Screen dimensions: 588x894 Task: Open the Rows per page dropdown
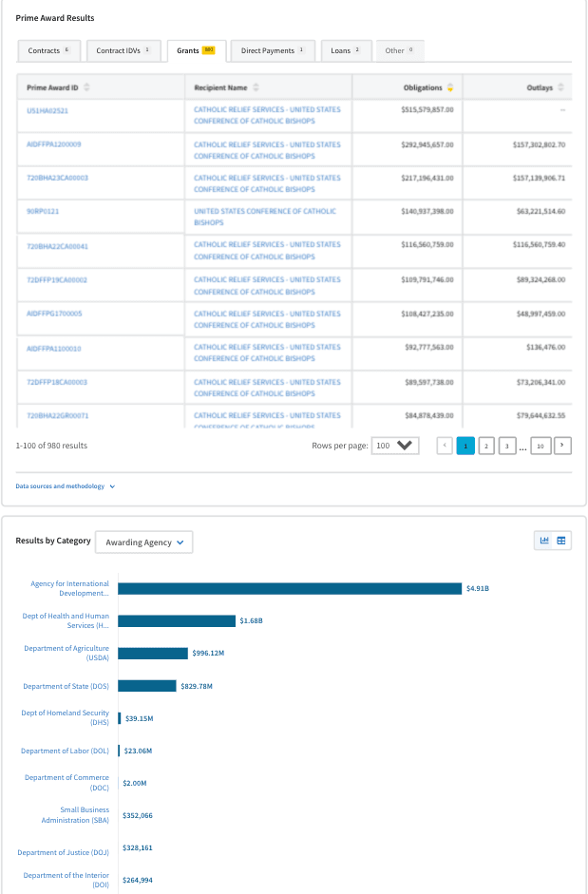395,445
